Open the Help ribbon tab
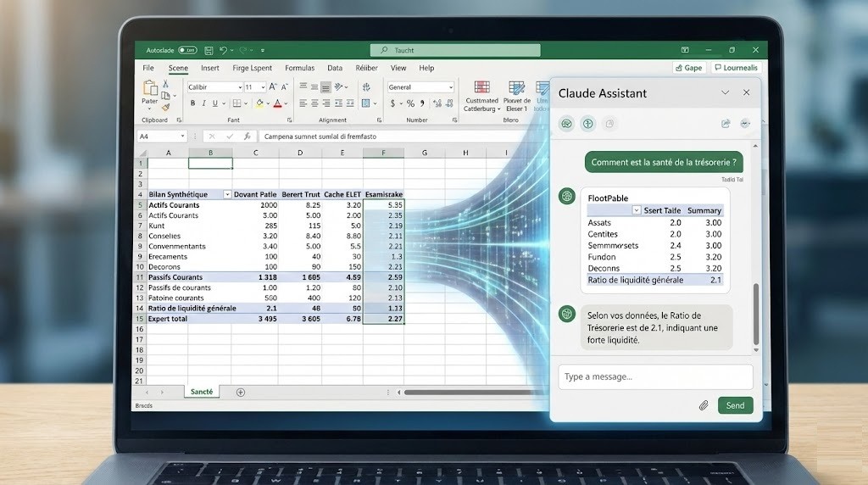Viewport: 868px width, 485px height. point(426,68)
